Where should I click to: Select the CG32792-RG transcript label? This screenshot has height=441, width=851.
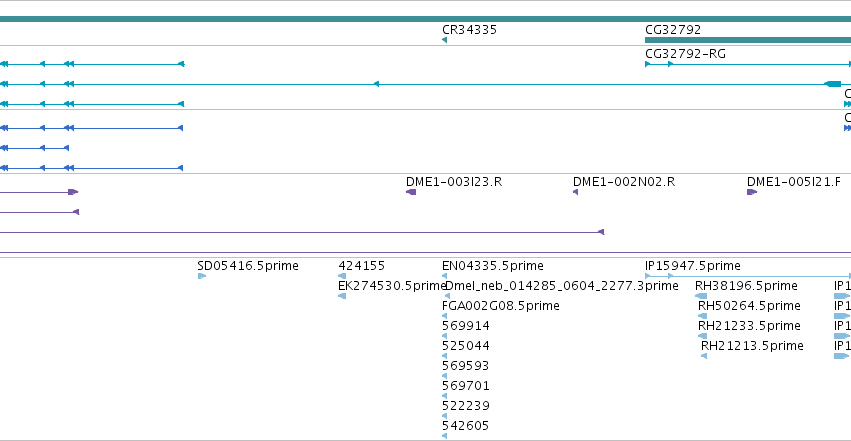685,54
